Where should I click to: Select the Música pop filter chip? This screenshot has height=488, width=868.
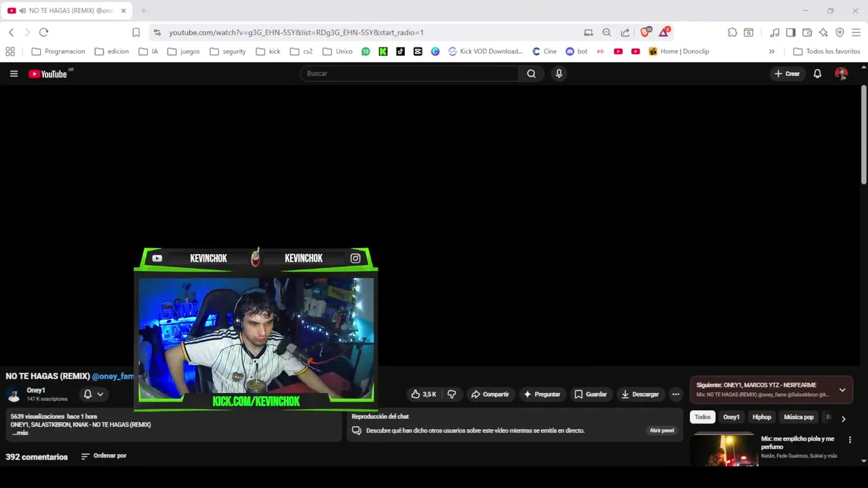coord(798,418)
